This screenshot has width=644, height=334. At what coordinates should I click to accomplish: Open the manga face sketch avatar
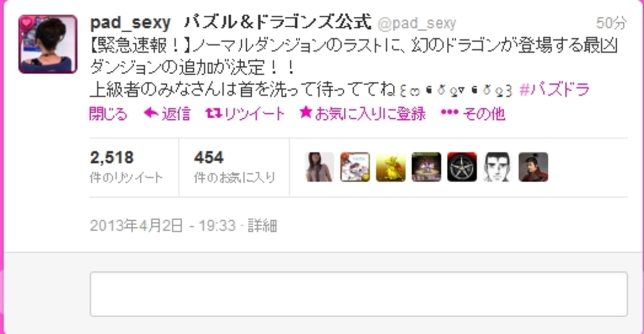497,167
